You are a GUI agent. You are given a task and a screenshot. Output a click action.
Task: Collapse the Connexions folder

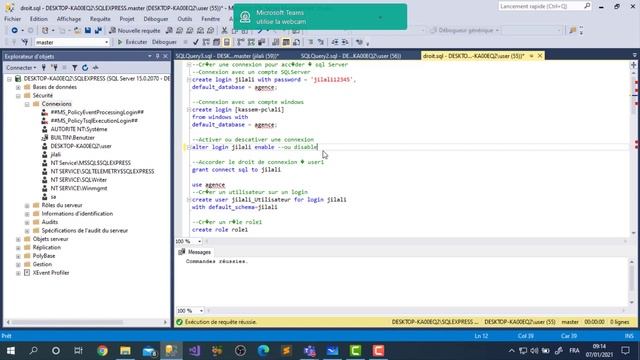point(27,104)
